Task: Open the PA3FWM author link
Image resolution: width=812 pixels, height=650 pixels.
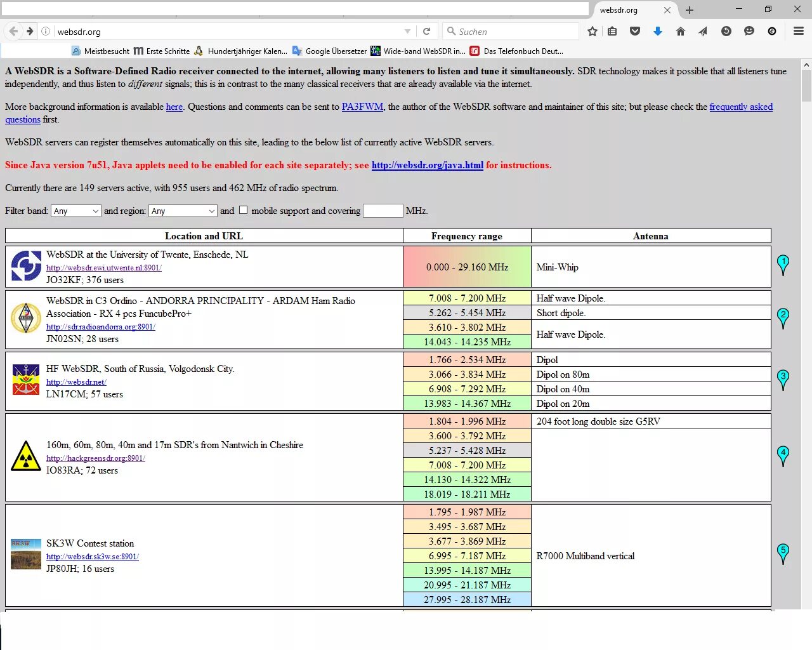Action: 363,107
